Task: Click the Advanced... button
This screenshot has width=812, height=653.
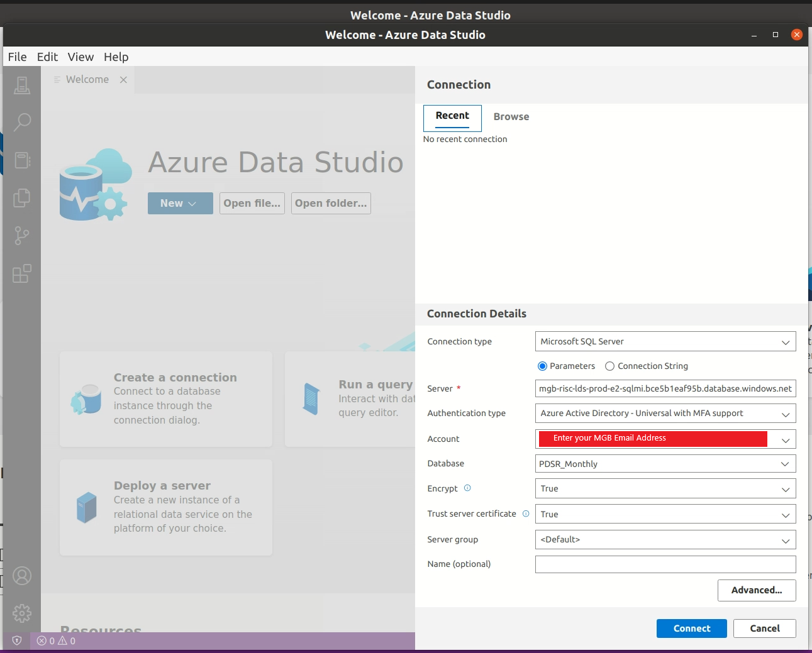Action: 757,590
